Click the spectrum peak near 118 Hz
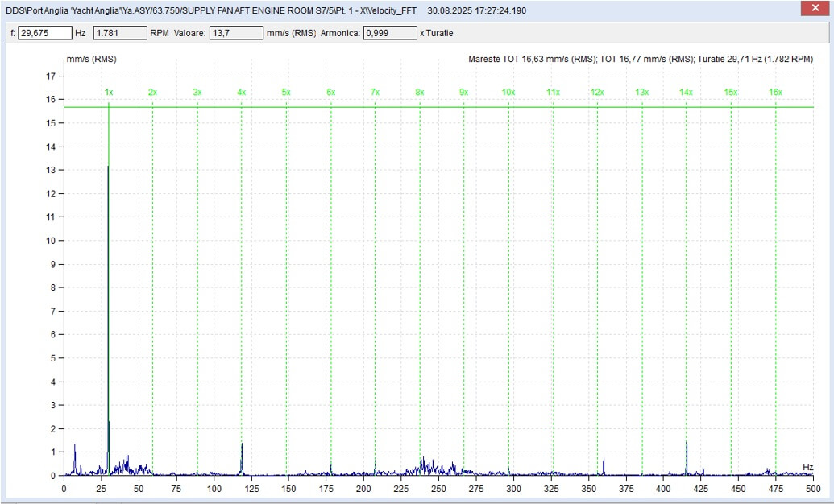 pyautogui.click(x=242, y=444)
